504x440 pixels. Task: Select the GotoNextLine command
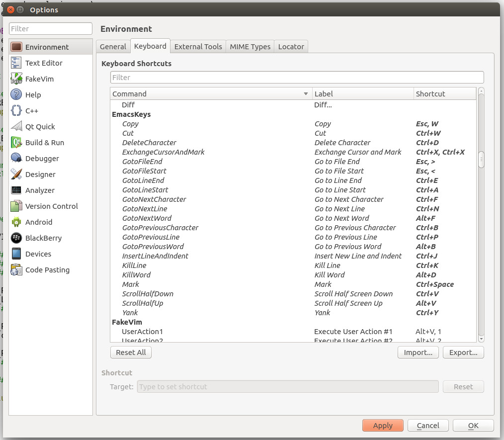tap(293, 209)
